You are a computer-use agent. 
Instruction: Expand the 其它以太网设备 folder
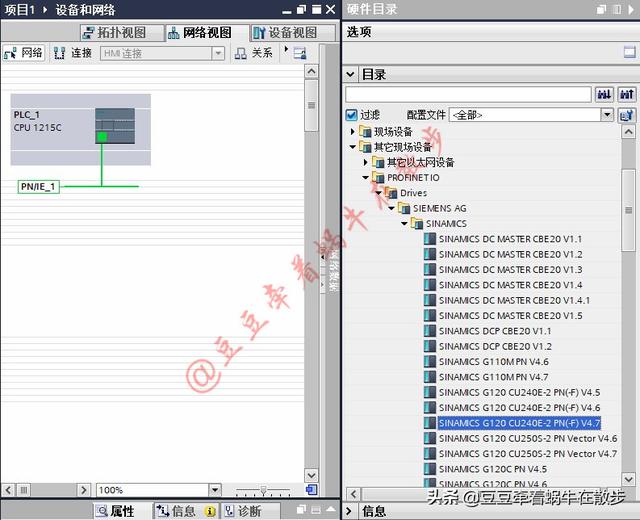point(366,162)
